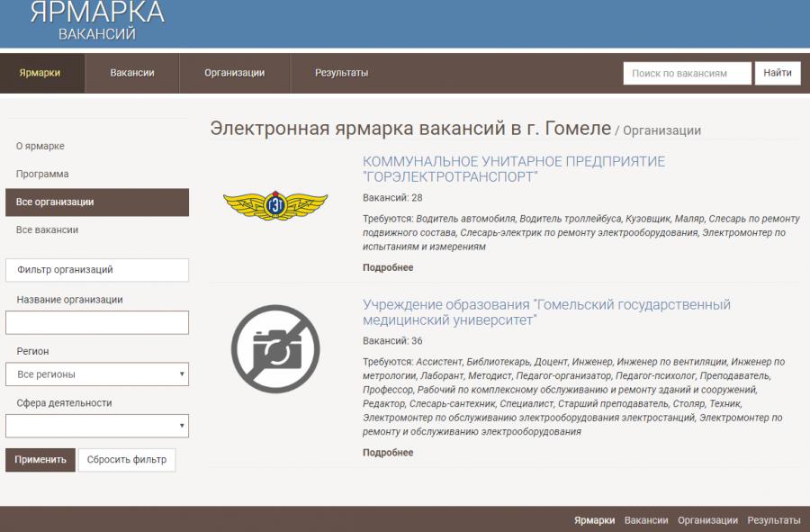The height and width of the screenshot is (532, 810).
Task: Click the Применить filter button
Action: tap(40, 460)
